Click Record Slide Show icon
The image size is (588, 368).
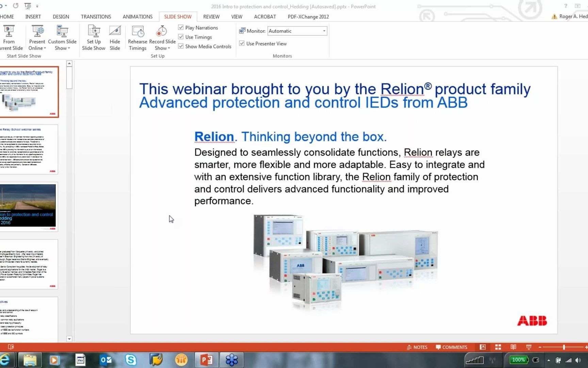click(x=162, y=31)
